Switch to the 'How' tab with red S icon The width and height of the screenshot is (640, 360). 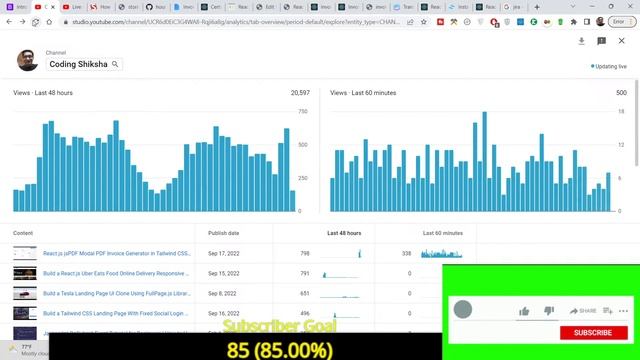(100, 7)
